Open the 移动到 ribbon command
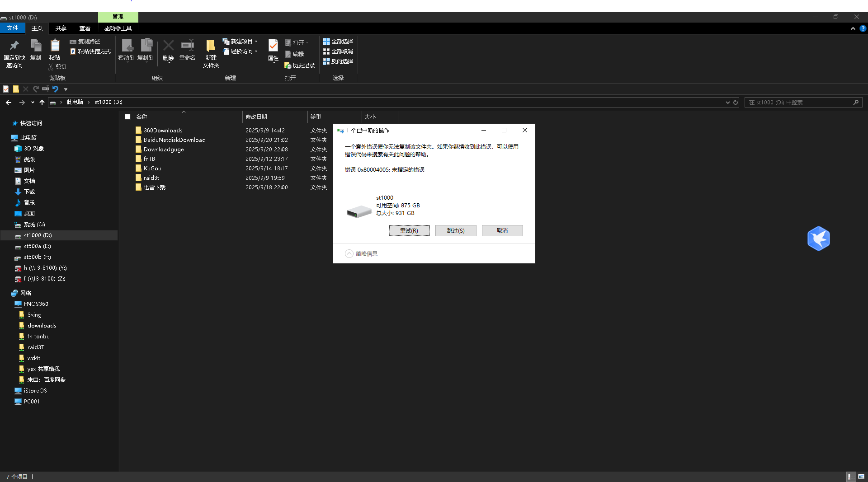 (127, 50)
